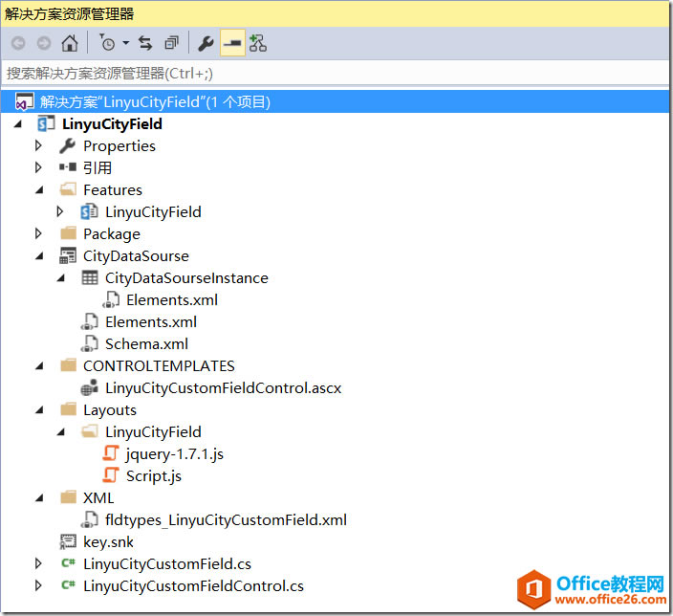This screenshot has height=616, width=673.
Task: Select the CityDataSourse item
Action: [x=136, y=256]
